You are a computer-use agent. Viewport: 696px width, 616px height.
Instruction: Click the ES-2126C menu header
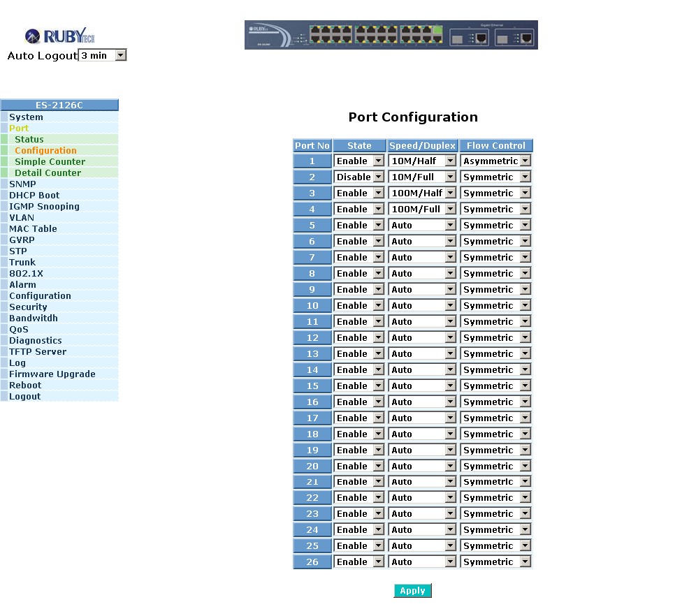[59, 105]
